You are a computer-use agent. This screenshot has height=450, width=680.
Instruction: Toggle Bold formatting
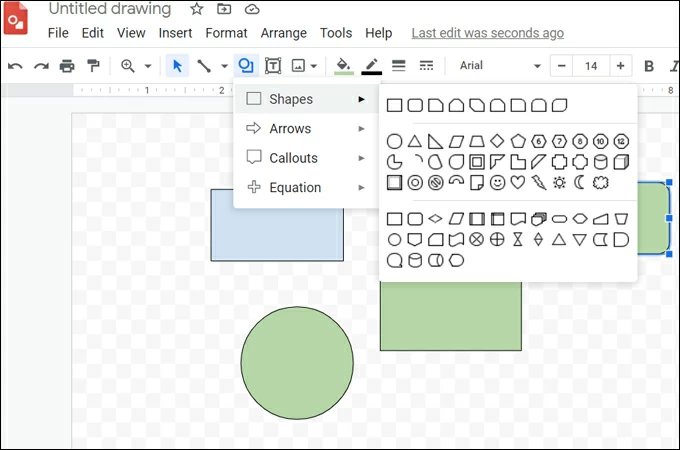(x=649, y=66)
